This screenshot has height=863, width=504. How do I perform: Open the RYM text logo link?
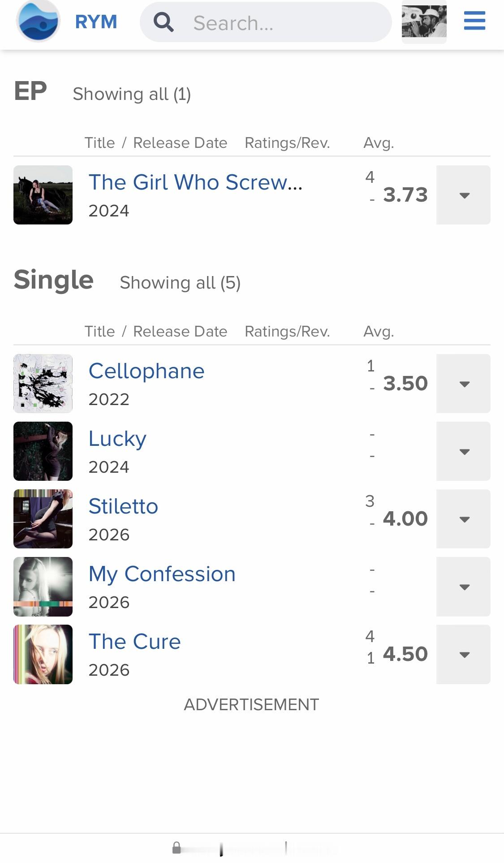(x=96, y=22)
